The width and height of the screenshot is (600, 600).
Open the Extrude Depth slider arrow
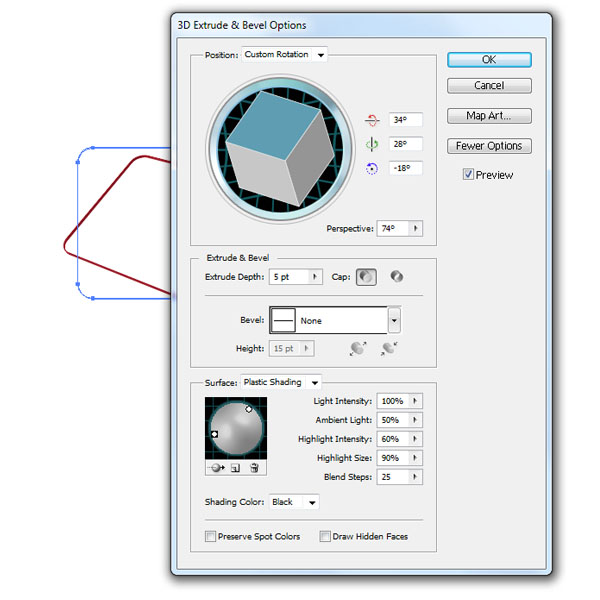(315, 276)
